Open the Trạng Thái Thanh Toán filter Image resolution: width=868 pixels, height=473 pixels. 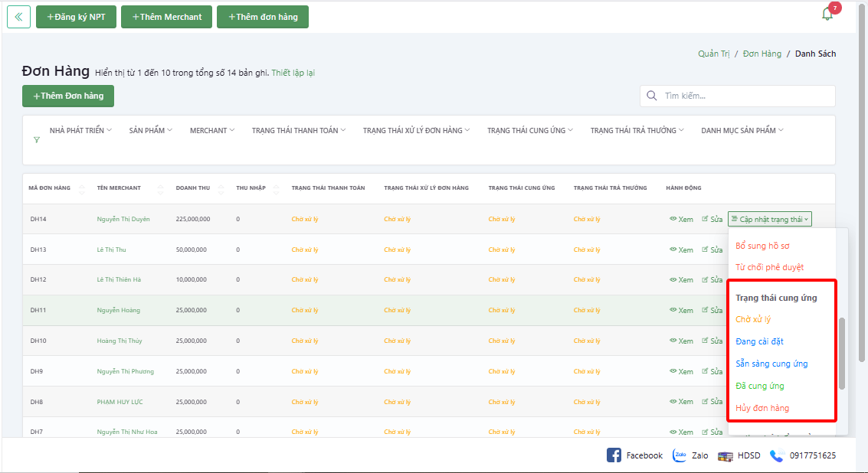[299, 130]
